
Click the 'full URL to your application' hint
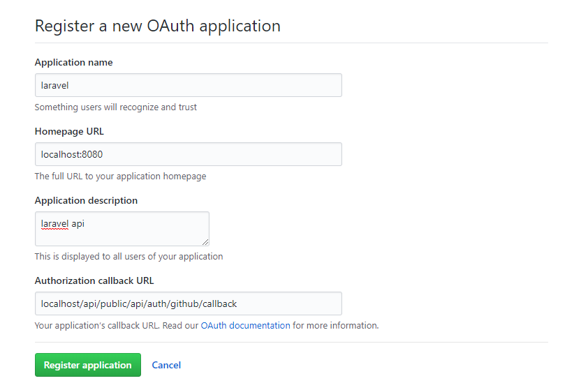pyautogui.click(x=120, y=177)
